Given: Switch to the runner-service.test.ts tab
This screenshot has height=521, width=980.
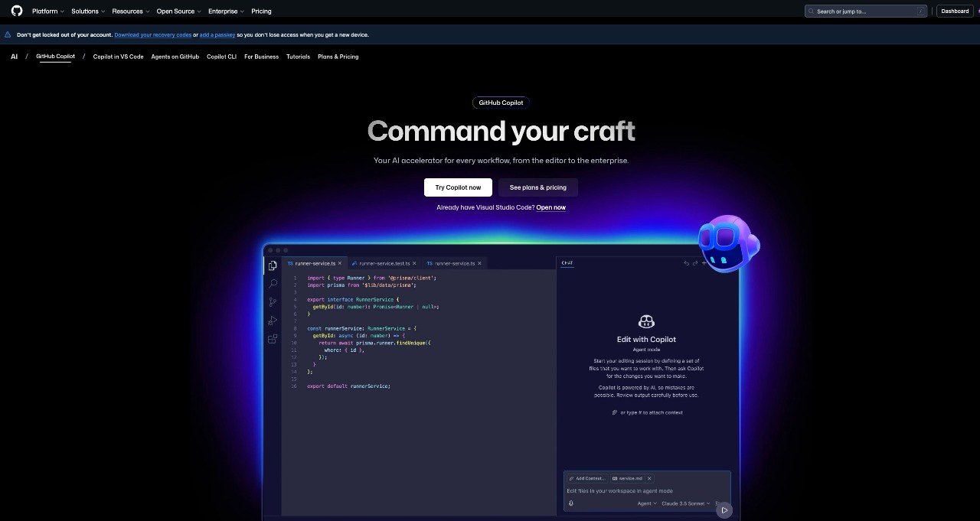Looking at the screenshot, I should coord(382,262).
